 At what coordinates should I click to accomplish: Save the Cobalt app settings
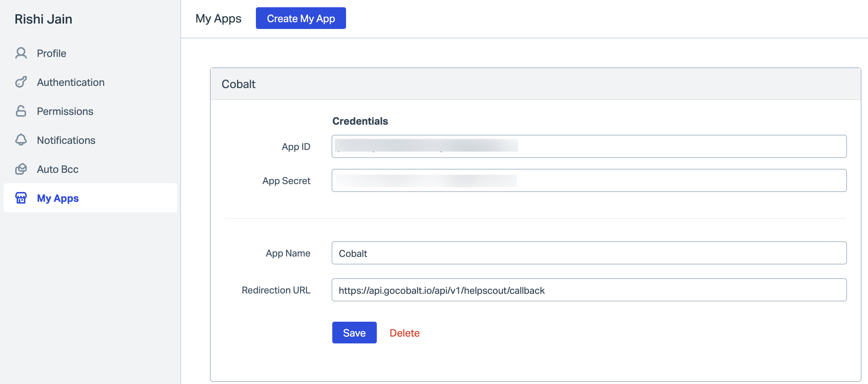coord(354,333)
